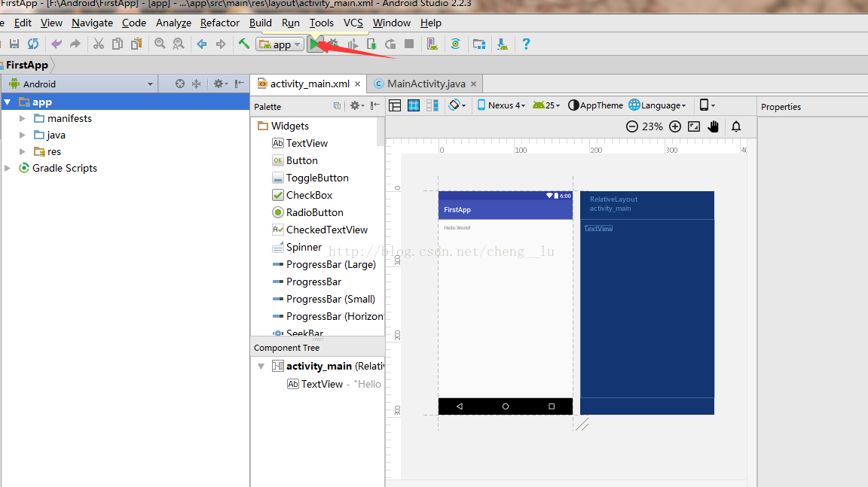Viewport: 868px width, 487px height.
Task: Open the app run configuration dropdown
Action: point(280,44)
